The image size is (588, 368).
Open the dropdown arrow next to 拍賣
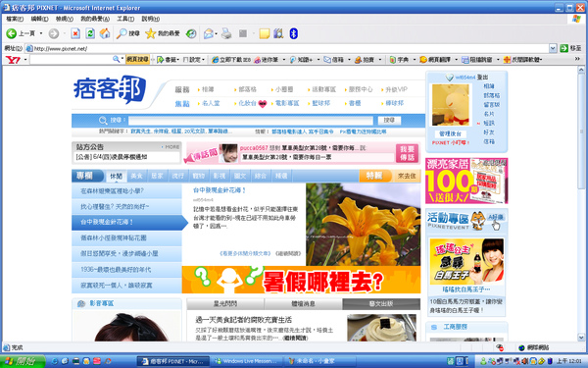[x=380, y=60]
